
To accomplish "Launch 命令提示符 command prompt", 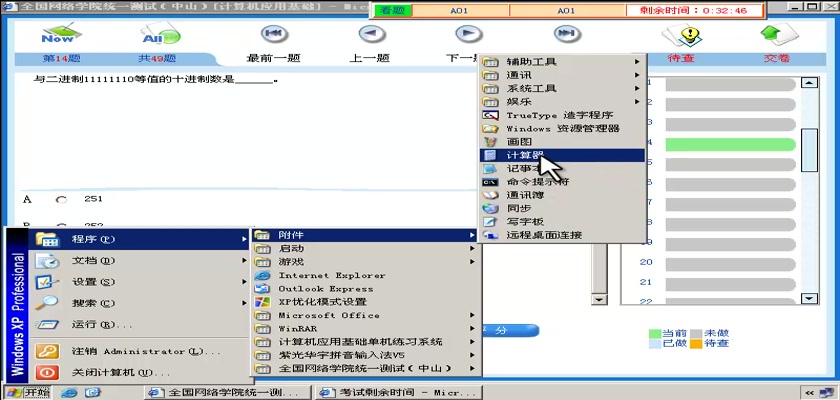I will pos(562,182).
